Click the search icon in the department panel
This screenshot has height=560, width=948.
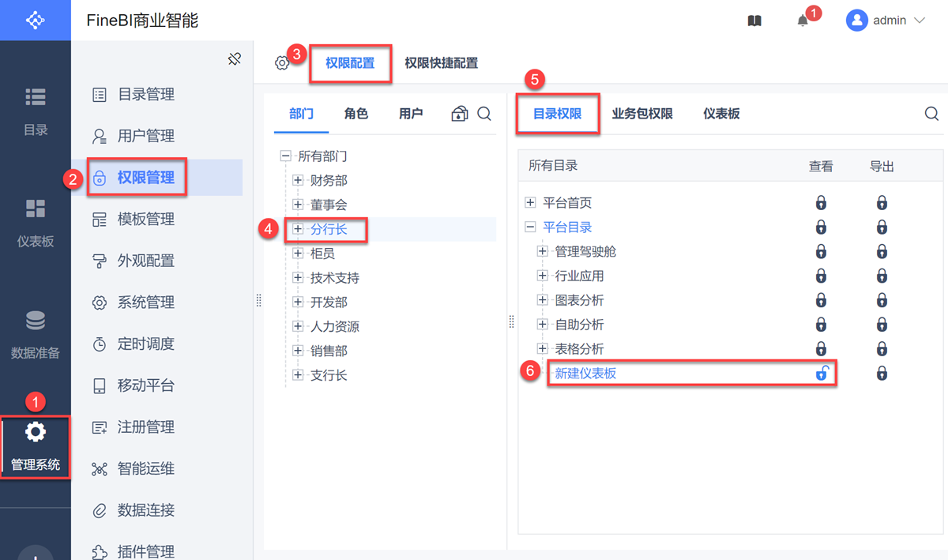pyautogui.click(x=484, y=115)
